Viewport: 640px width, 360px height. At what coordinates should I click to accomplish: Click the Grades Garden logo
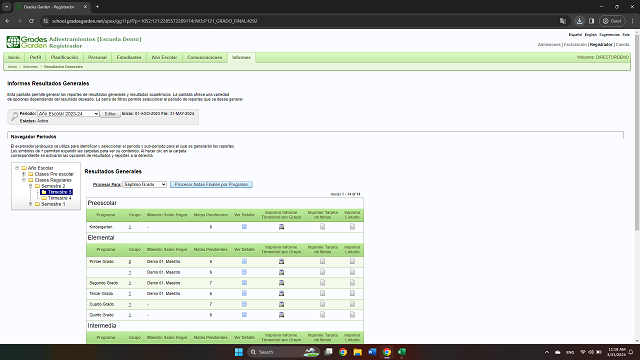click(x=27, y=42)
